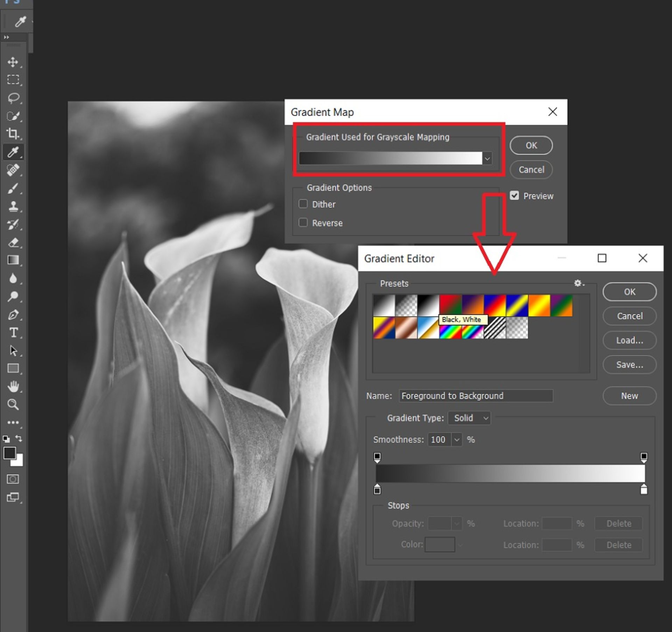The image size is (672, 632).
Task: Select the Horizontal Type tool
Action: 14,333
